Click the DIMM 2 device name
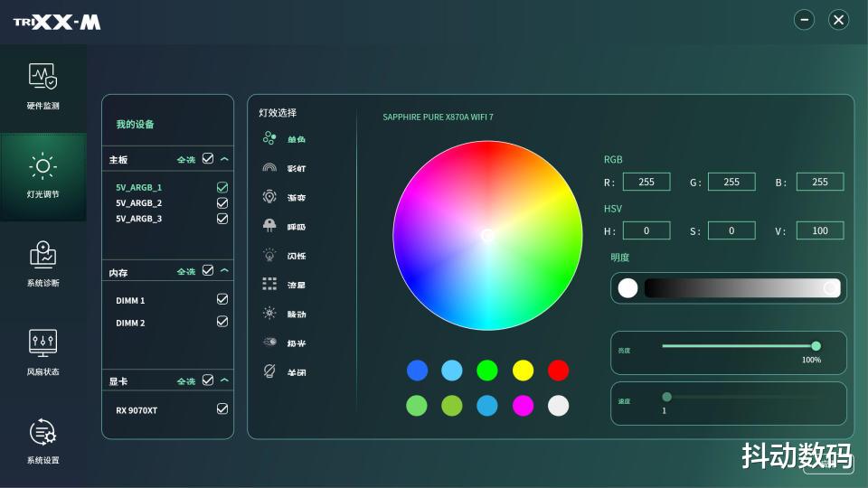The width and height of the screenshot is (868, 488). click(x=130, y=323)
